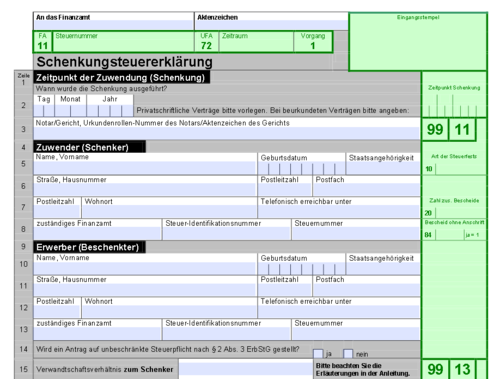Click the green 'Vorgang 1' box

[313, 42]
